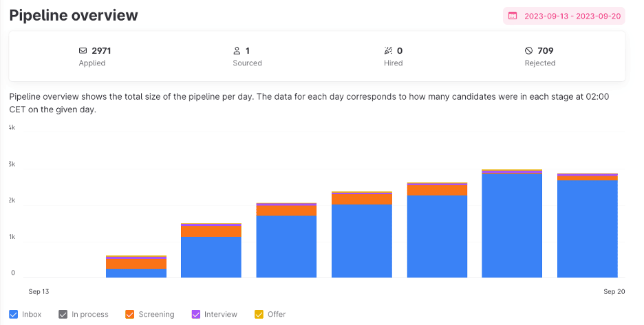Click the last bar near Sep 20
Screen dimensions: 644x325
(588, 226)
